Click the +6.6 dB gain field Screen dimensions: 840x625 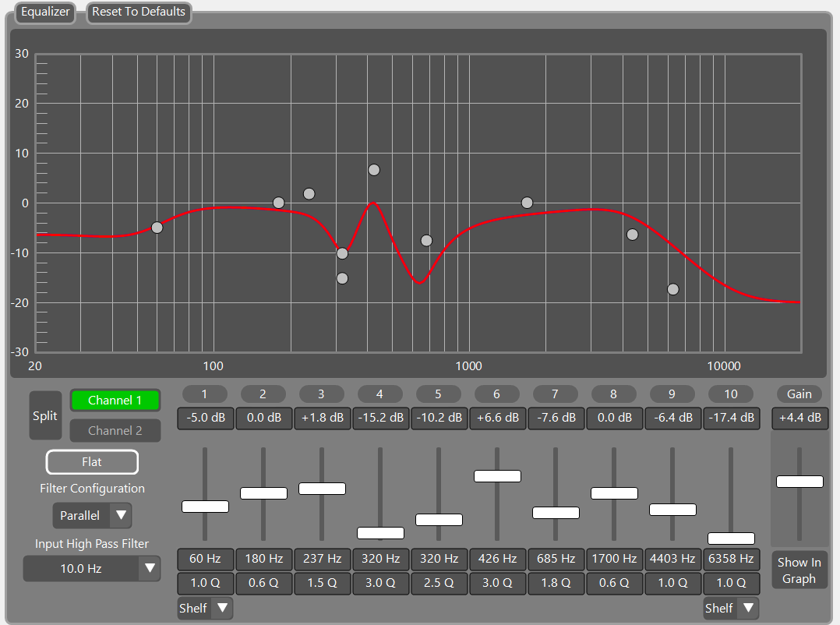(498, 418)
